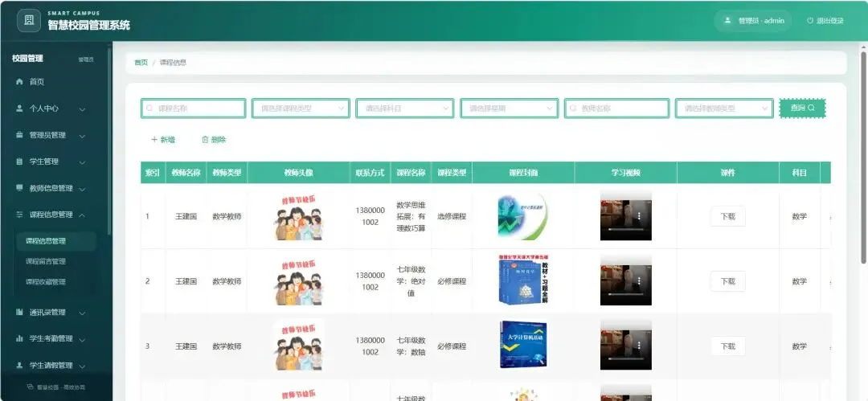Expand the 教师信息管理 menu chevron
The height and width of the screenshot is (401, 868).
tap(82, 189)
